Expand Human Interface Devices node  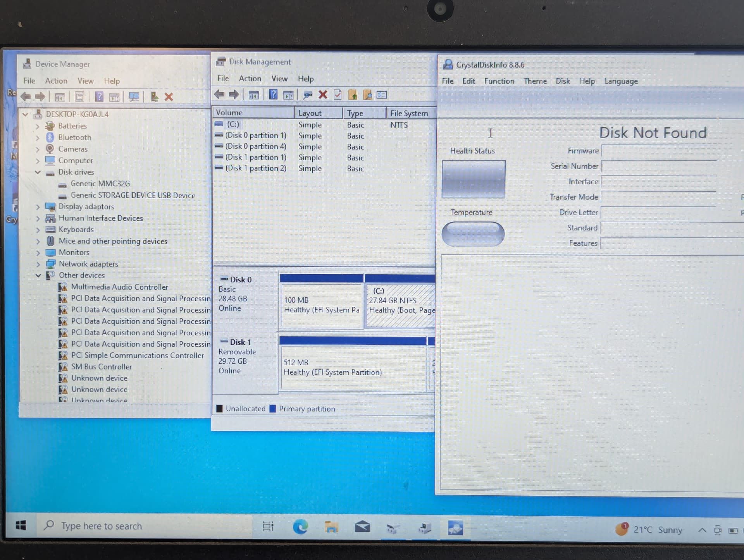click(x=38, y=218)
